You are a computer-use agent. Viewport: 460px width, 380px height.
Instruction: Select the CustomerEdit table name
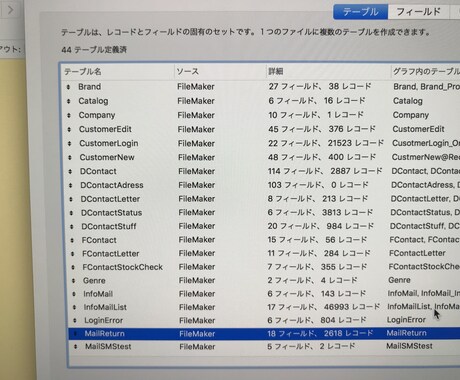pyautogui.click(x=105, y=129)
